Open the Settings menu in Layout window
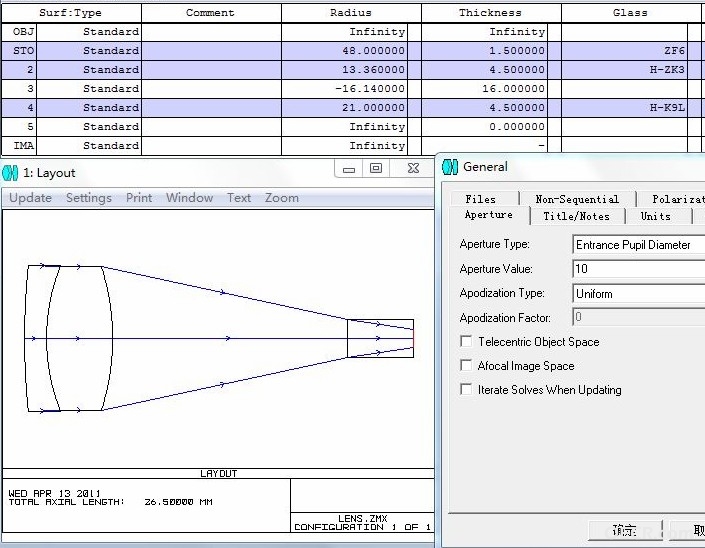 coord(89,198)
